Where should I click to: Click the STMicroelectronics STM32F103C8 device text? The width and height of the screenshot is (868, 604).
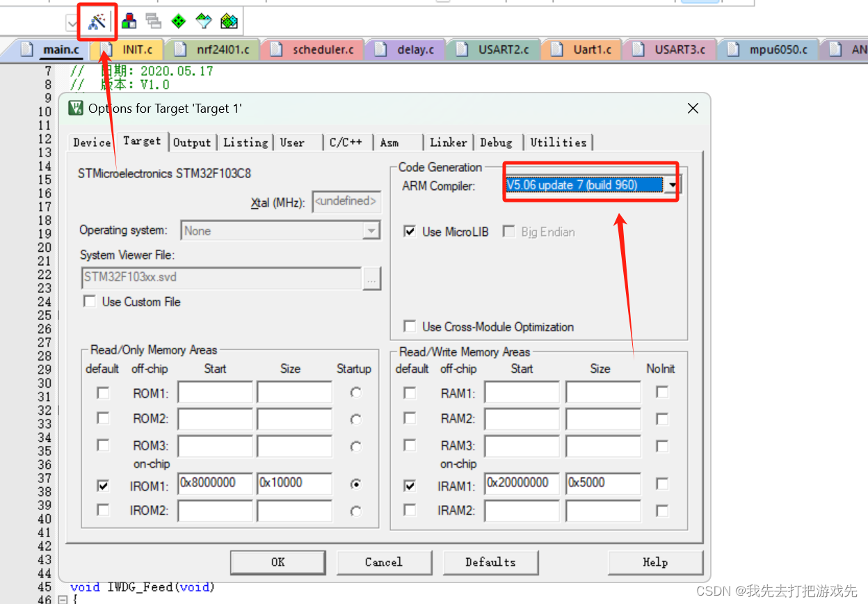(165, 174)
